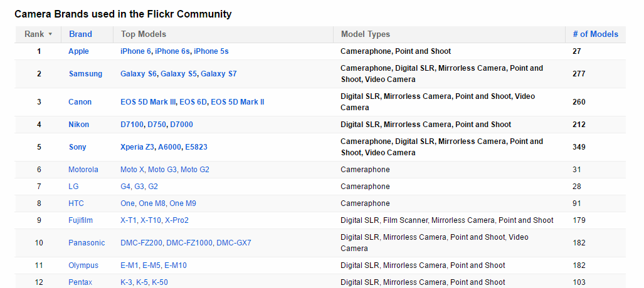Open the LG G2 model link
Viewport: 644px width, 288px height.
tap(153, 186)
